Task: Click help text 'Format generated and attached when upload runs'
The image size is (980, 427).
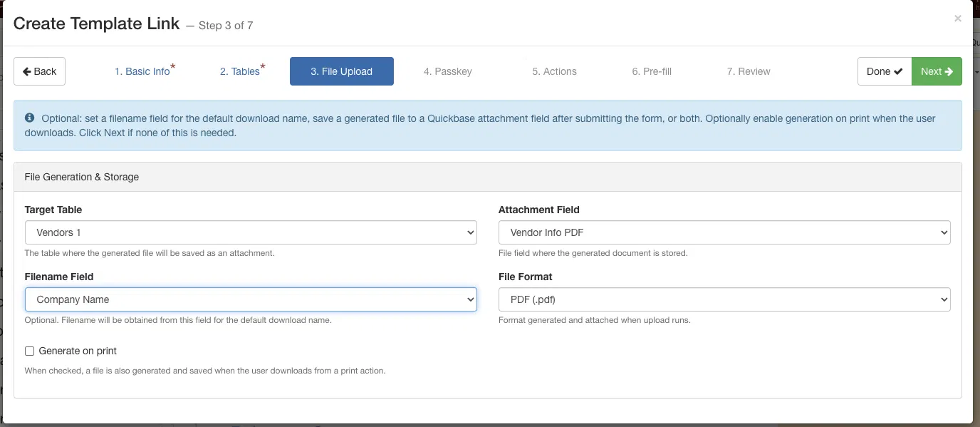Action: pos(595,320)
